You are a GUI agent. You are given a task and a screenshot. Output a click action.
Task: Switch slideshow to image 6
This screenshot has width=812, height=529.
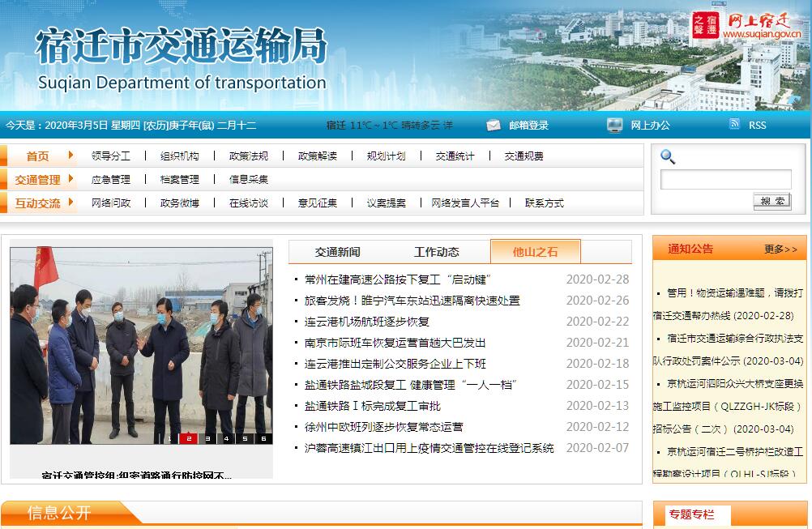pos(263,438)
